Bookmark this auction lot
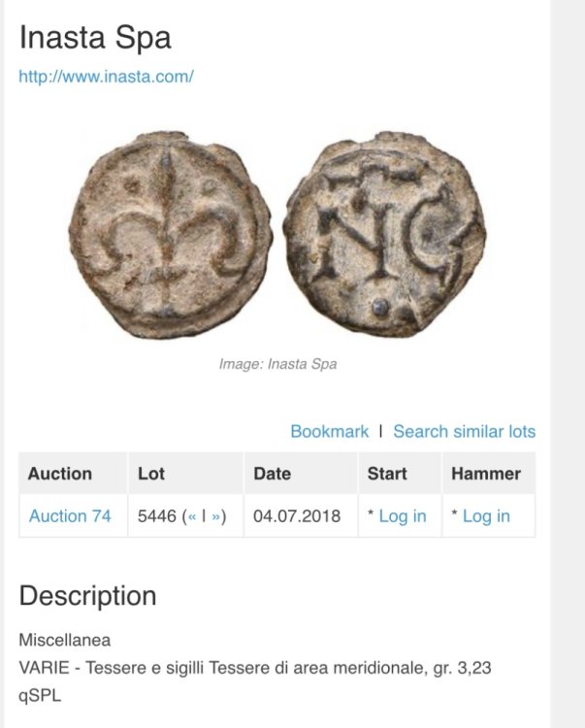The width and height of the screenshot is (585, 728). click(329, 432)
